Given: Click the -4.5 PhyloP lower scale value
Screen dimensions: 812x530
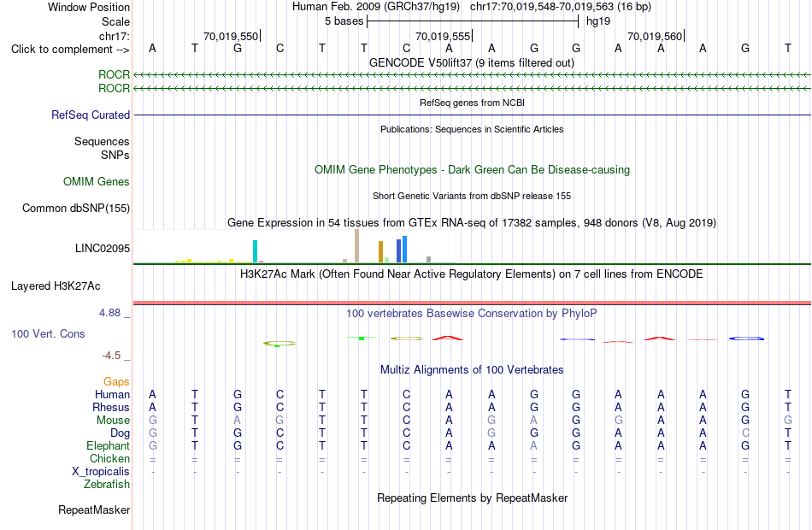Looking at the screenshot, I should coord(111,356).
